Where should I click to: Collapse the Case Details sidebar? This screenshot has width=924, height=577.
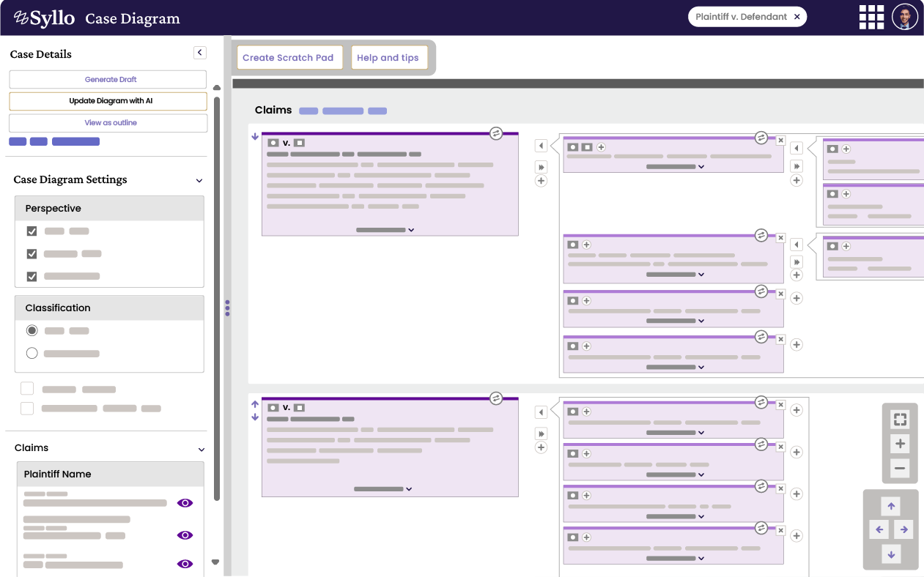200,53
